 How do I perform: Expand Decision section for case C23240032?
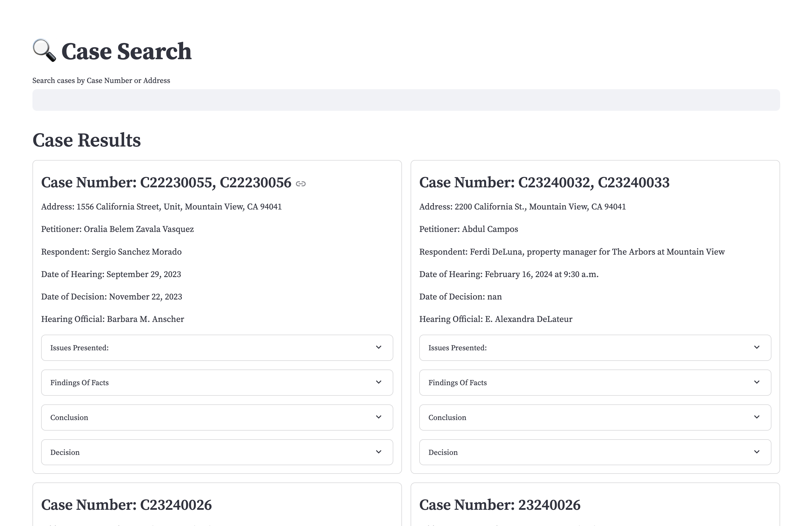pos(595,452)
